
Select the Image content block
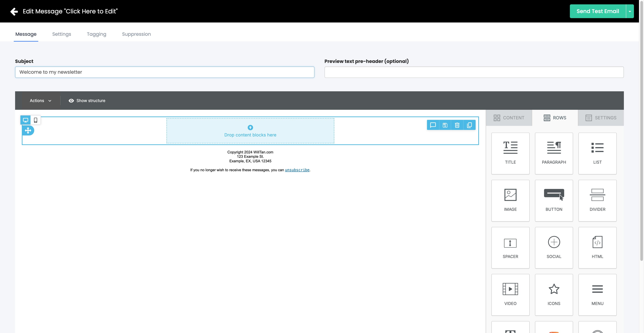pyautogui.click(x=510, y=200)
